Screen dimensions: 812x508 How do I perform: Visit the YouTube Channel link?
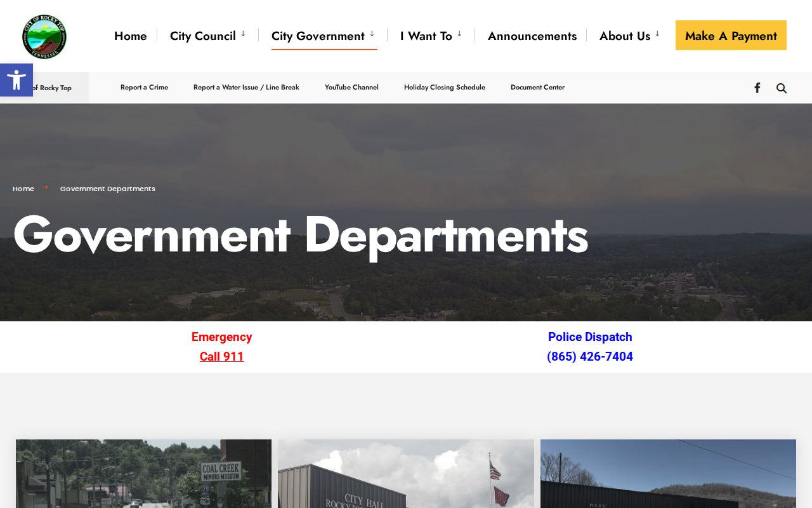click(x=351, y=88)
